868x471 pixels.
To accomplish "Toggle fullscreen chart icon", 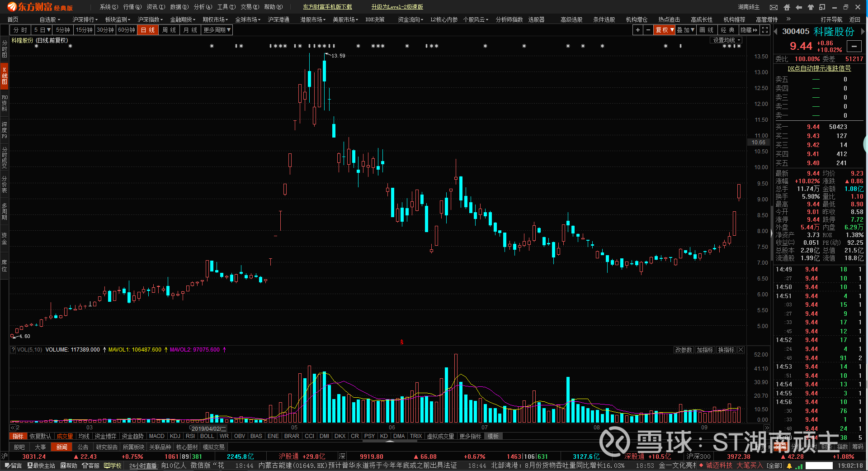I will (x=765, y=30).
